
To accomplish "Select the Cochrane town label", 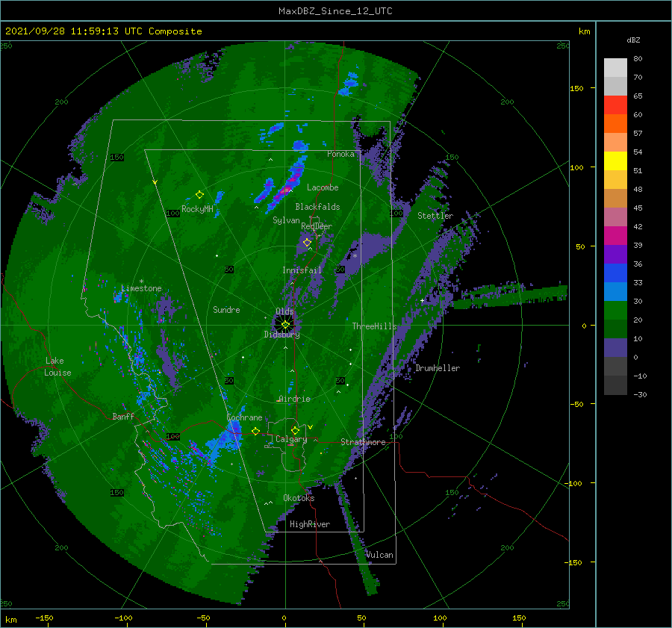I will [x=244, y=417].
